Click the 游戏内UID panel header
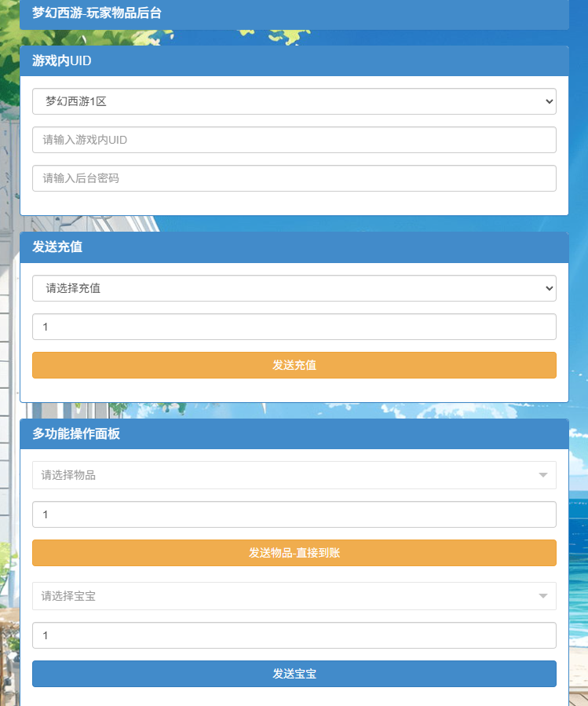Screen dimensions: 588x706 tap(68, 60)
